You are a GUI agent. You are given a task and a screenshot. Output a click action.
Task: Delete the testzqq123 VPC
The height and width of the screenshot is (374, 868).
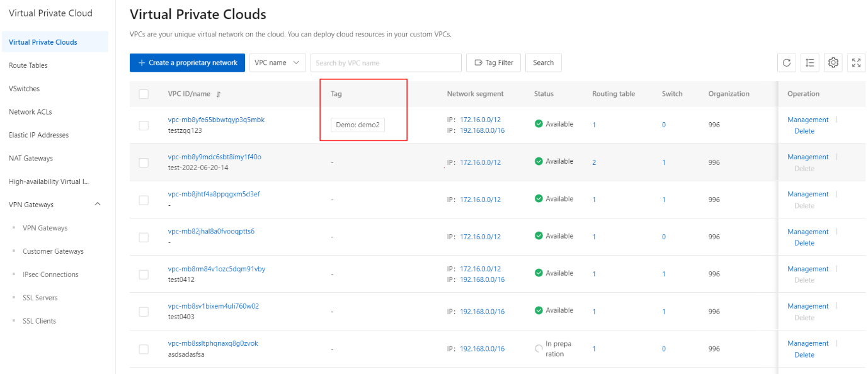(x=804, y=131)
